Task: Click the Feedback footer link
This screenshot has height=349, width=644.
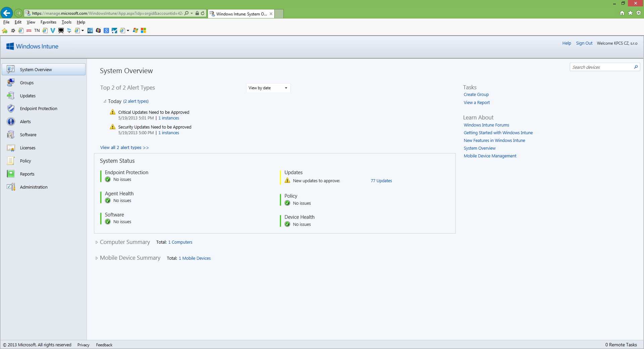Action: [x=104, y=345]
